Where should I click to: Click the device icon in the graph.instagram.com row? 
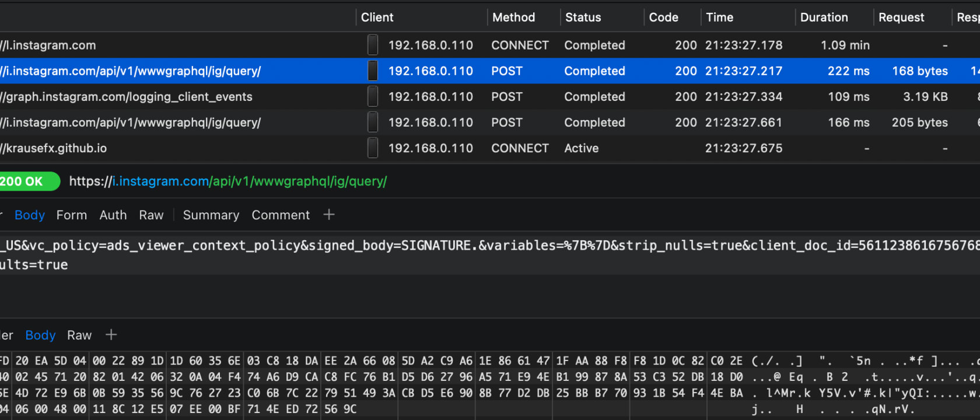[x=373, y=96]
